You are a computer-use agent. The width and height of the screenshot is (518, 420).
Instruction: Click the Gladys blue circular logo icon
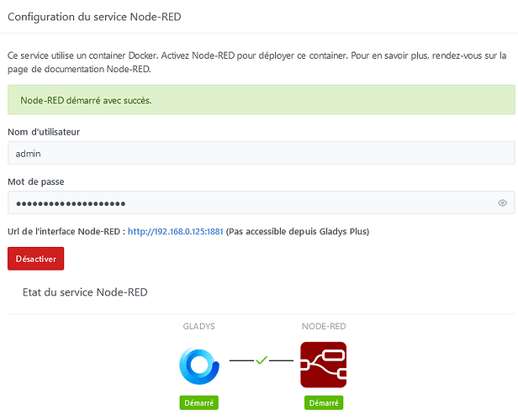pyautogui.click(x=198, y=365)
